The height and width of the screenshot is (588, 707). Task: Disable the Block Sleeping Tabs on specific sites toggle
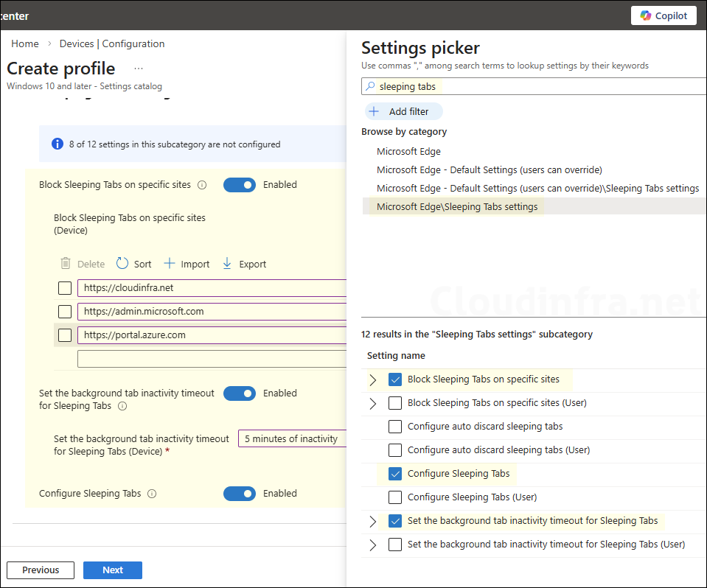coord(240,185)
